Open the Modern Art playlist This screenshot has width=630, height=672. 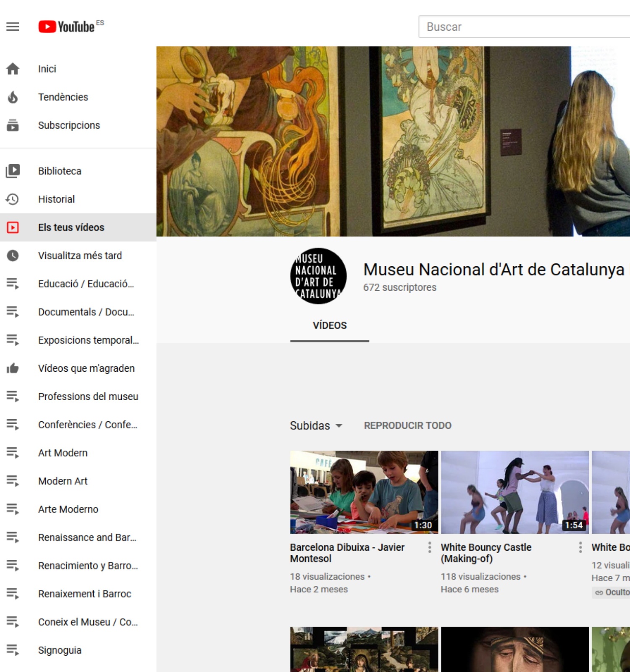[x=78, y=481]
